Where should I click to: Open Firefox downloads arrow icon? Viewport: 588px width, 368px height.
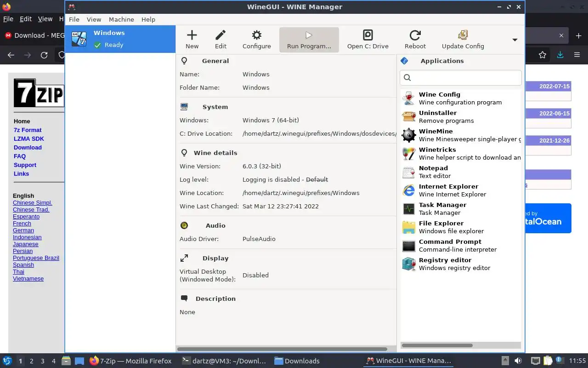(560, 55)
